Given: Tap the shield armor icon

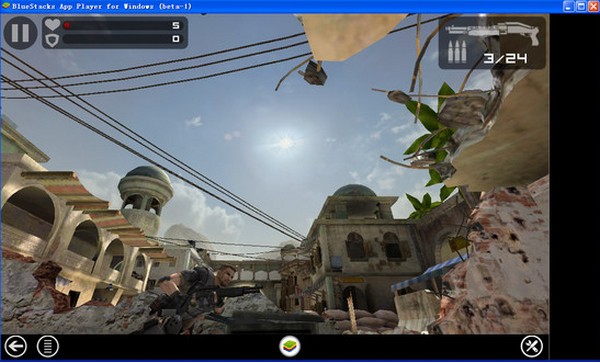Looking at the screenshot, I should (x=52, y=39).
